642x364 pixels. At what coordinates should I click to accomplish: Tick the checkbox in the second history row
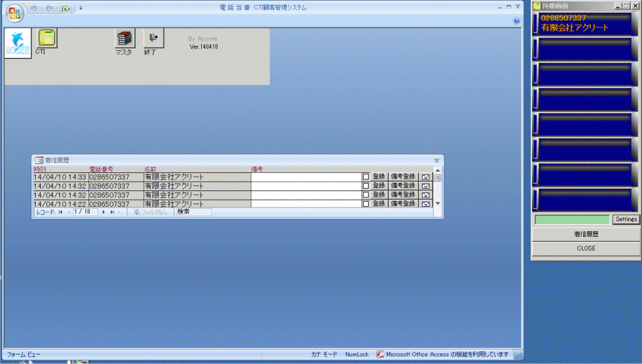(366, 186)
